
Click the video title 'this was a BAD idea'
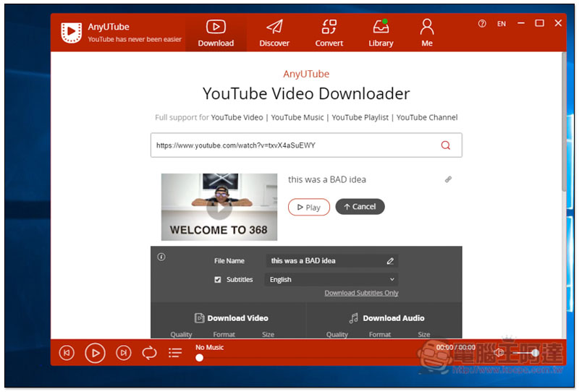(x=327, y=179)
